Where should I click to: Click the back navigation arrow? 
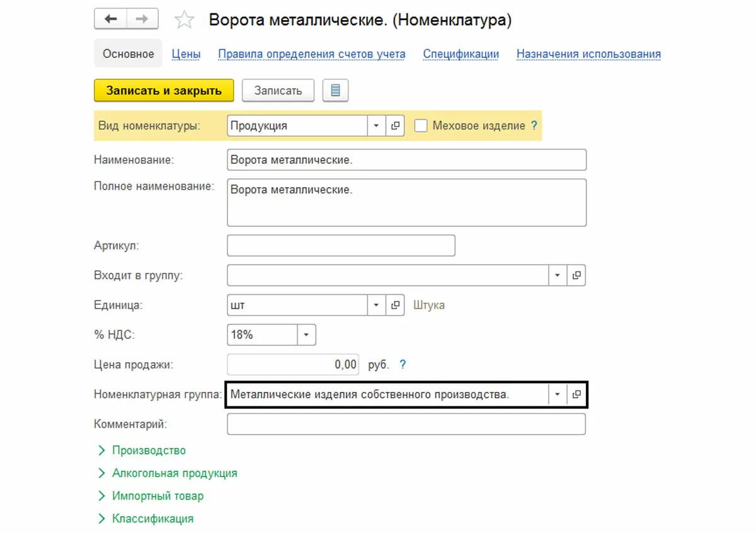(111, 20)
